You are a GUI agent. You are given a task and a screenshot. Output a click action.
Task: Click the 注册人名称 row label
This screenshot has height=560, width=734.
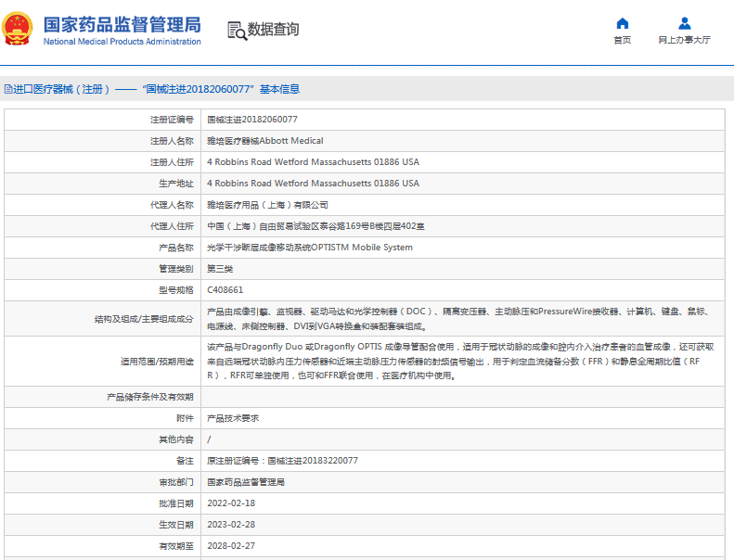(x=172, y=141)
